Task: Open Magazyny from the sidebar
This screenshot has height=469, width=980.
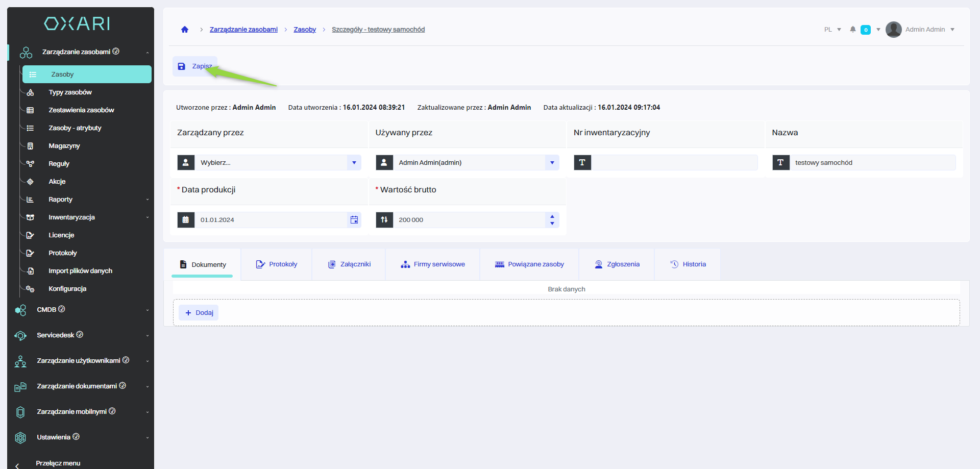Action: [x=64, y=146]
